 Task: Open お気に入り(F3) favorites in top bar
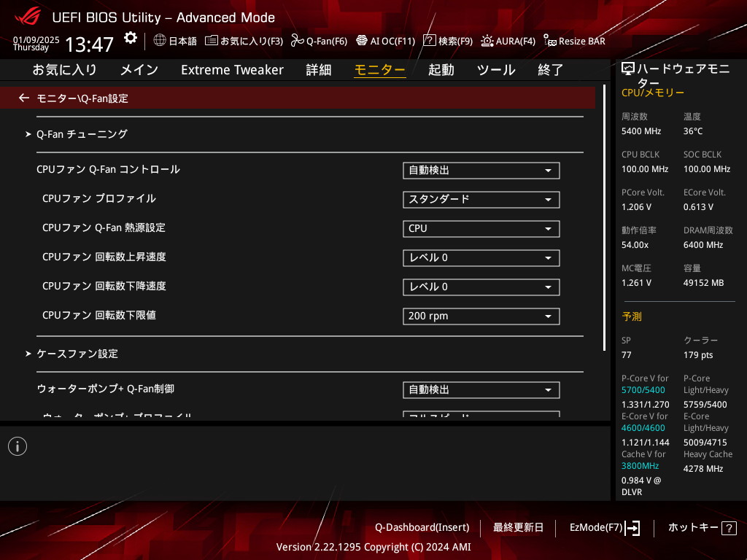pyautogui.click(x=244, y=41)
